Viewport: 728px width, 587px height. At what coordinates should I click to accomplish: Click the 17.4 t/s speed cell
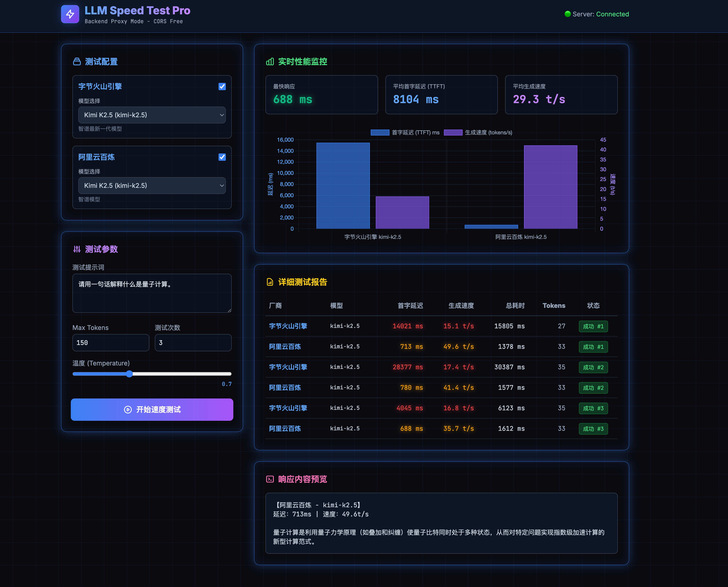coord(459,367)
